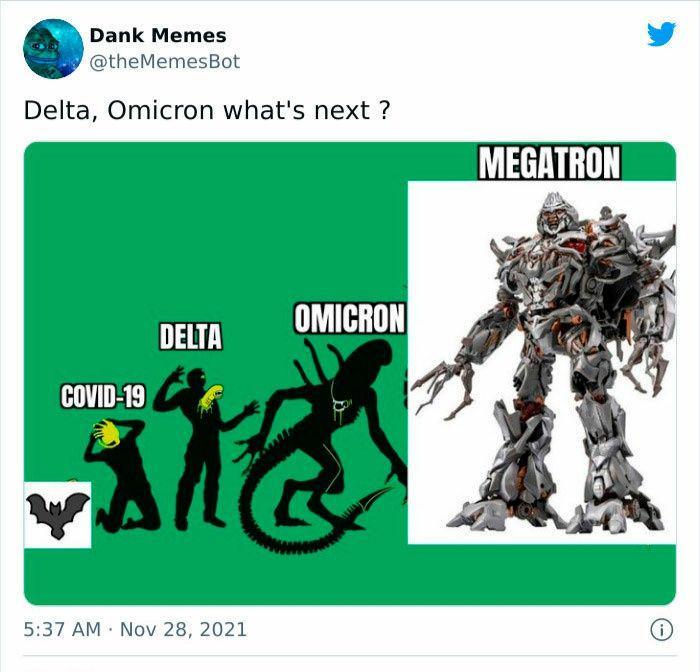Click the yellow facehugger on kneeling figure
This screenshot has height=672, width=700.
coord(106,433)
